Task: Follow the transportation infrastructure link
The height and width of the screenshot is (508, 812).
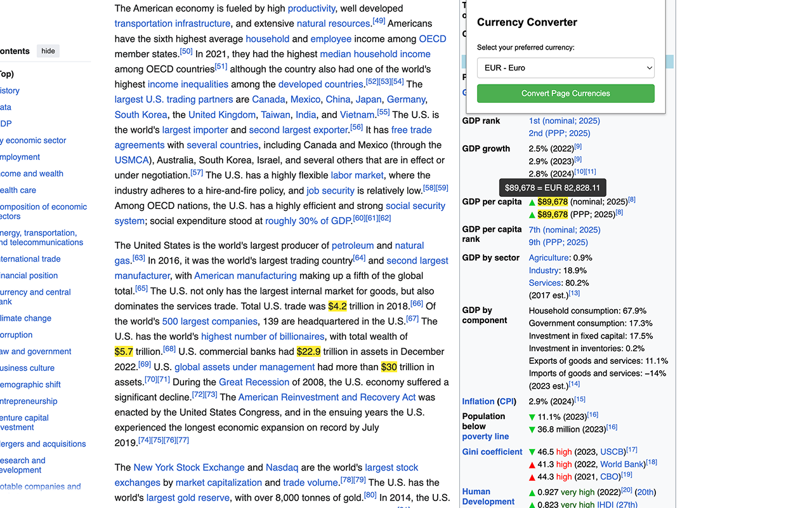Action: point(173,23)
